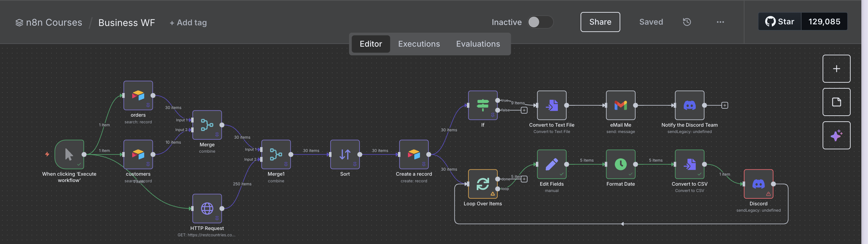Select the eMail Me Gmail node
This screenshot has height=244, width=868.
click(x=620, y=105)
